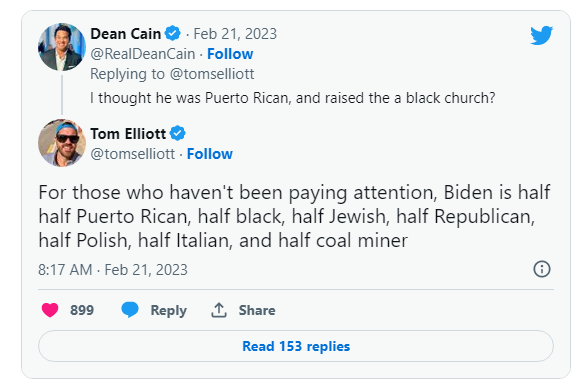Open the Dean Cain display name
This screenshot has width=584, height=391.
126,34
